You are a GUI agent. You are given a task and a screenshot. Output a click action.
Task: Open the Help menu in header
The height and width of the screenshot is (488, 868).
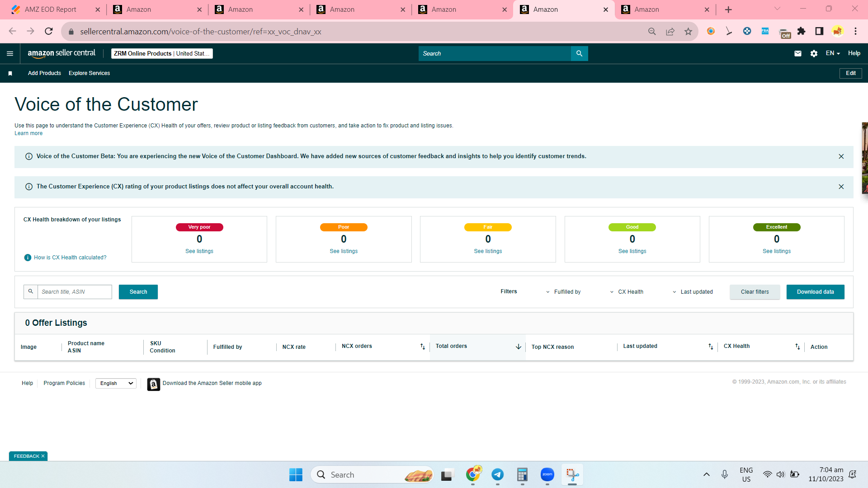[854, 53]
